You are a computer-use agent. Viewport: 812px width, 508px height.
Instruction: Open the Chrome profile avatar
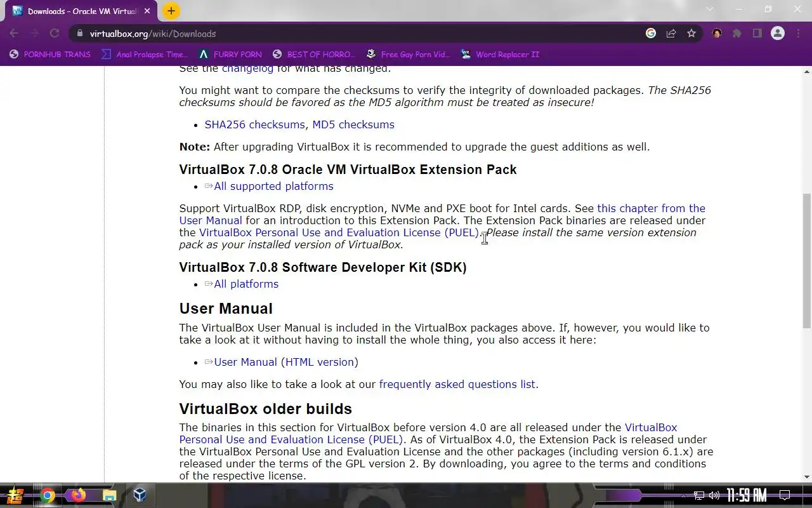(778, 34)
